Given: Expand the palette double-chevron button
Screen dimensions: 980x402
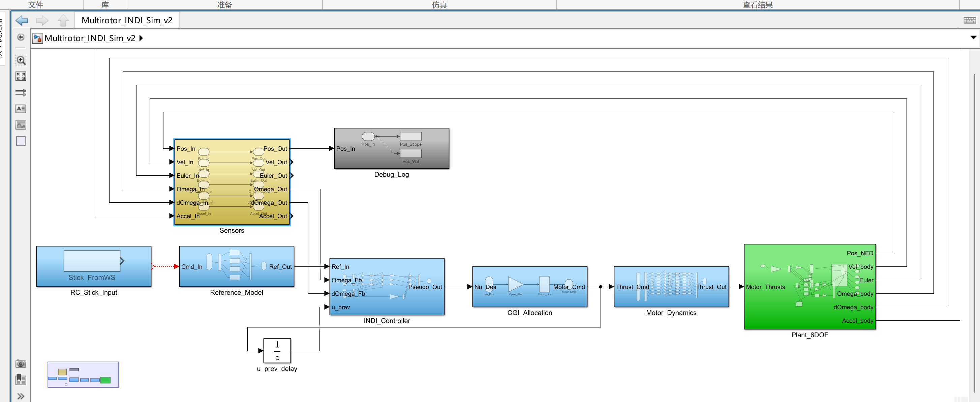Looking at the screenshot, I should coord(21,396).
